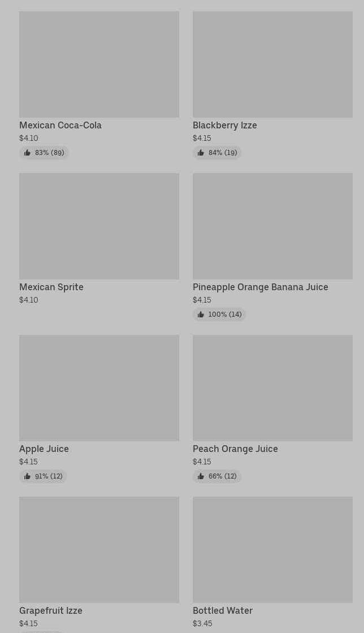Click the Bottled Water $3.45 price
Image resolution: width=364 pixels, height=633 pixels.
pos(202,623)
